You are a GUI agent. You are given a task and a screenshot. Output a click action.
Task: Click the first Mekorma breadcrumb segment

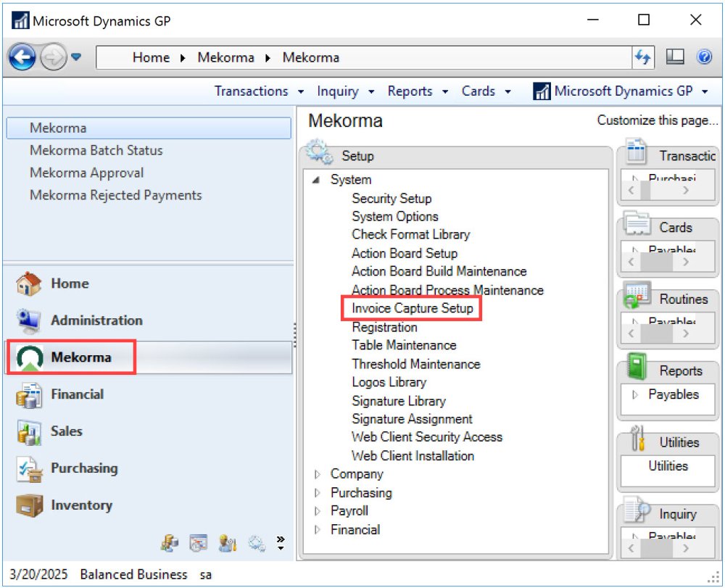click(x=225, y=57)
